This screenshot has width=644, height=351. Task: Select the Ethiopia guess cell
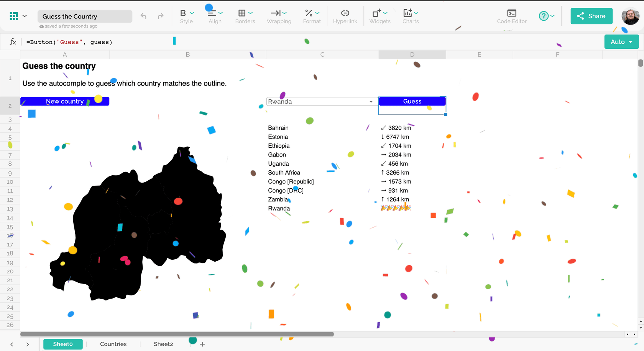click(322, 146)
